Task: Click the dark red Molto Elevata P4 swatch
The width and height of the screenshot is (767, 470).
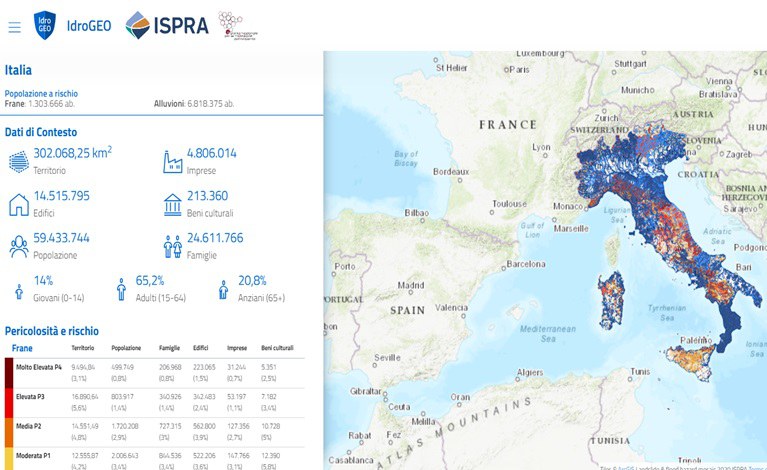Action: click(8, 372)
